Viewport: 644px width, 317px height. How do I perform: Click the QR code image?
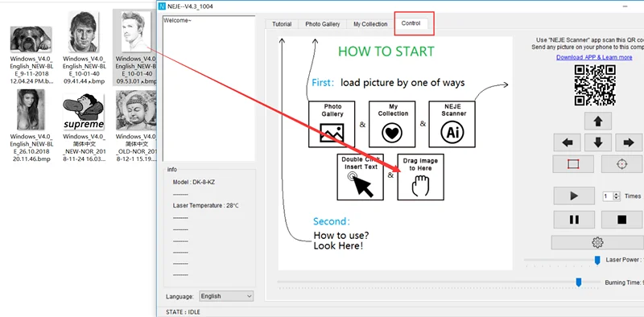click(x=595, y=85)
